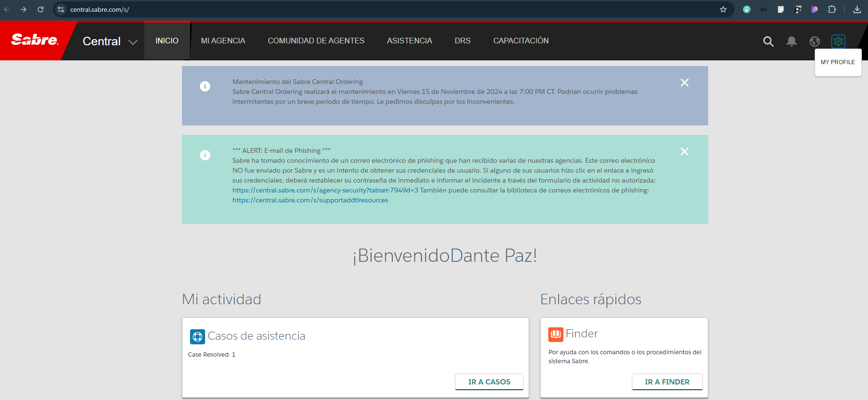Click the browser address bar
This screenshot has height=400, width=868.
point(377,9)
